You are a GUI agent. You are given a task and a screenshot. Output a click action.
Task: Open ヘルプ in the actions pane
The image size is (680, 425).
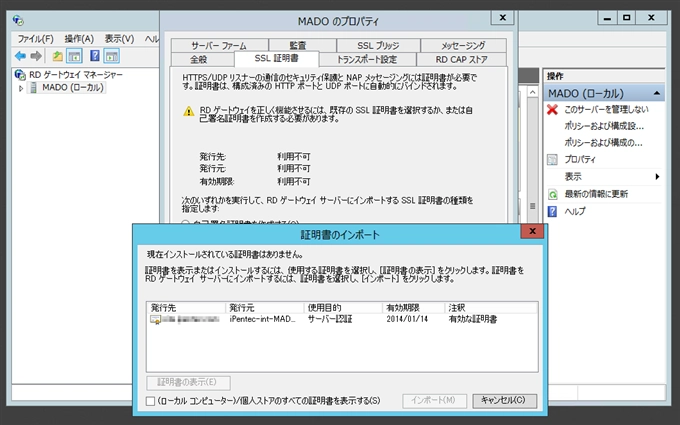[575, 212]
